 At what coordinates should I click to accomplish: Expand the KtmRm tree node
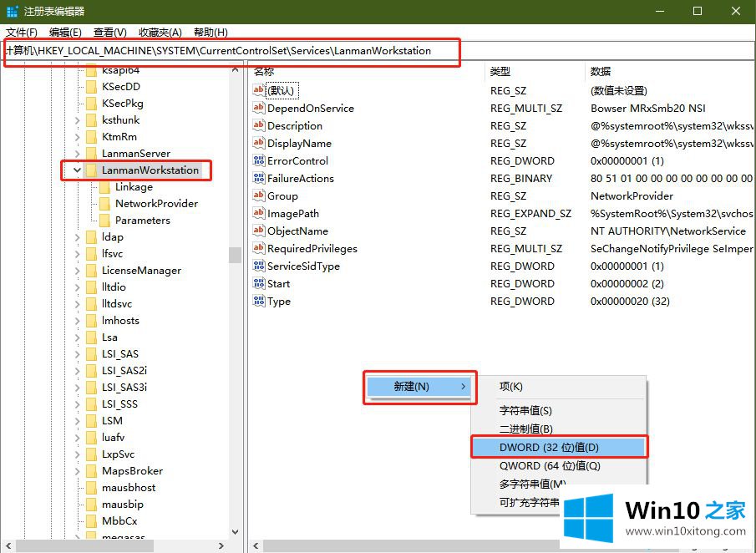click(77, 137)
